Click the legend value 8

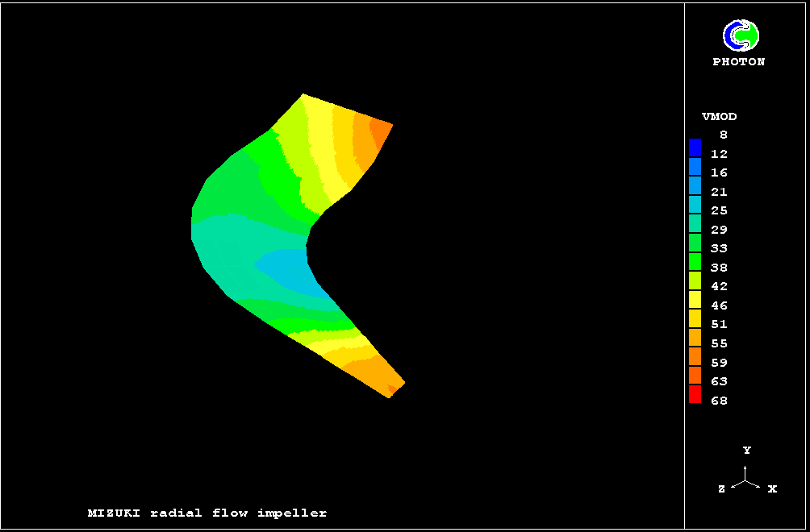pyautogui.click(x=723, y=135)
